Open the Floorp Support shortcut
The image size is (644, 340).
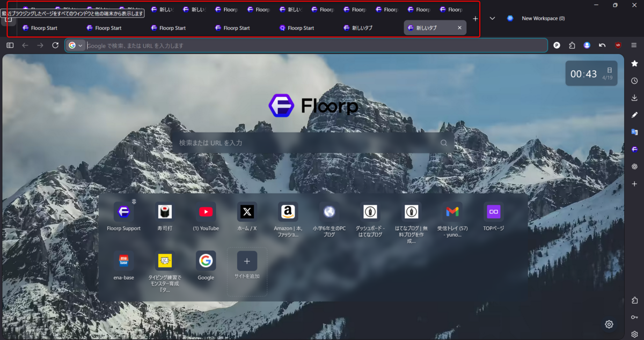point(123,217)
